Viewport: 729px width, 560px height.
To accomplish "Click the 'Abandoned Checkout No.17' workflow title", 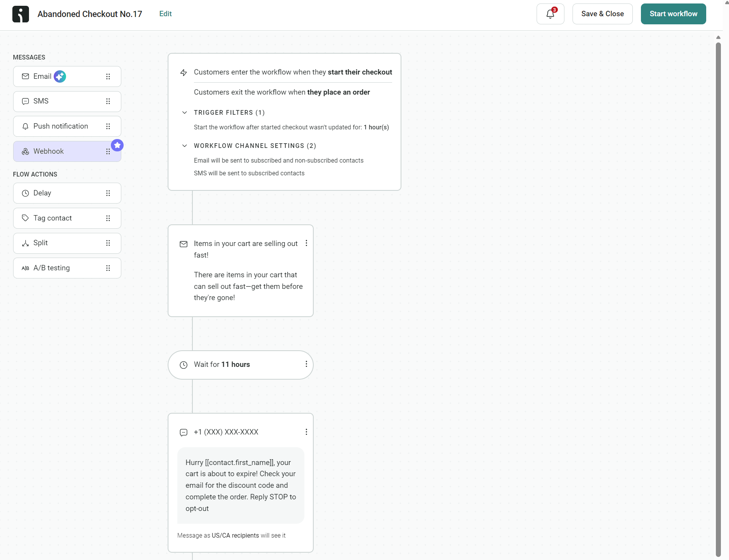I will (90, 14).
